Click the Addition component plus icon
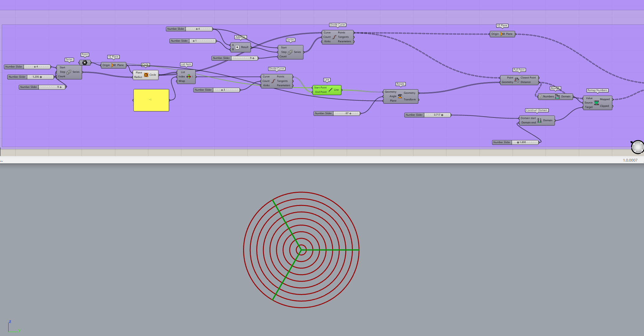This screenshot has height=336, width=644. coord(237,47)
